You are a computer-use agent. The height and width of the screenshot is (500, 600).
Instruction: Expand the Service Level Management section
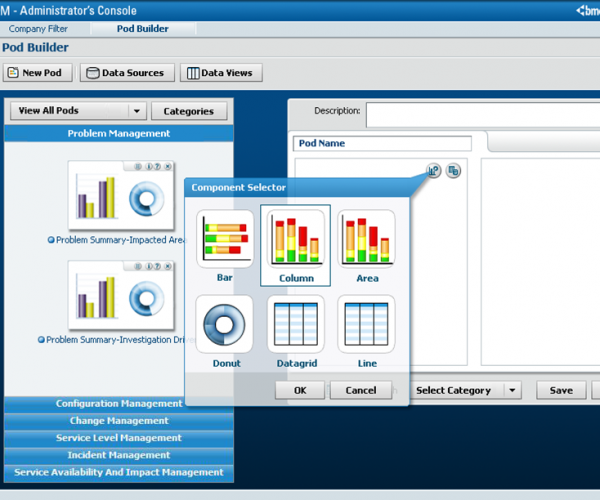(119, 438)
